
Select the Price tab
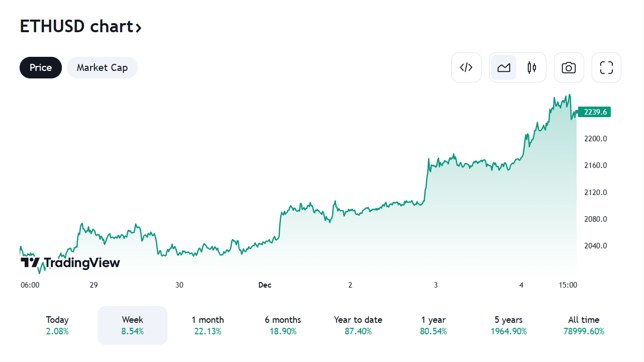click(41, 67)
